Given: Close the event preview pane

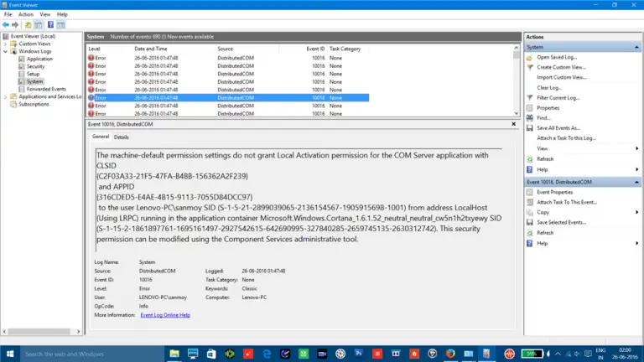Looking at the screenshot, I should [513, 124].
